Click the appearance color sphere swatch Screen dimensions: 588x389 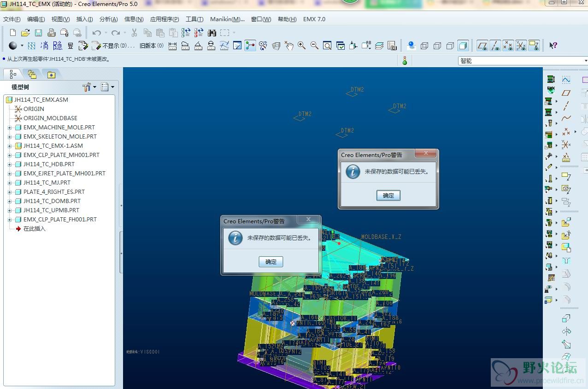click(13, 46)
